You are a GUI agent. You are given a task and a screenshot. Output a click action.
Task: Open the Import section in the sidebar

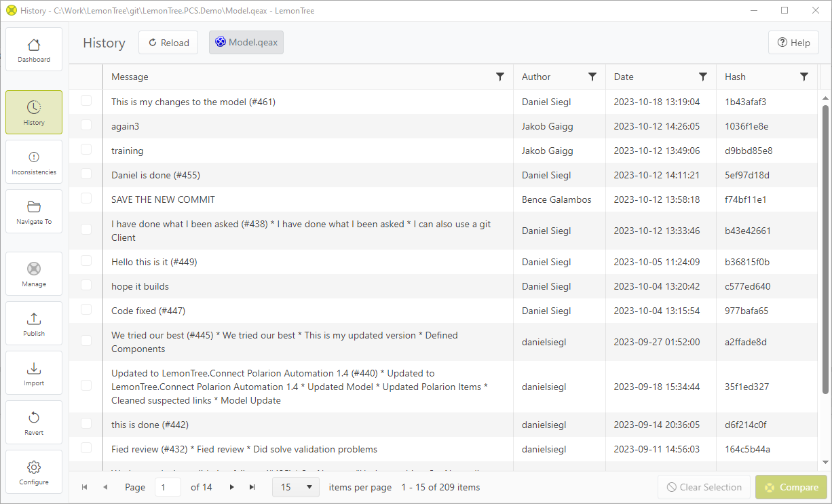34,373
